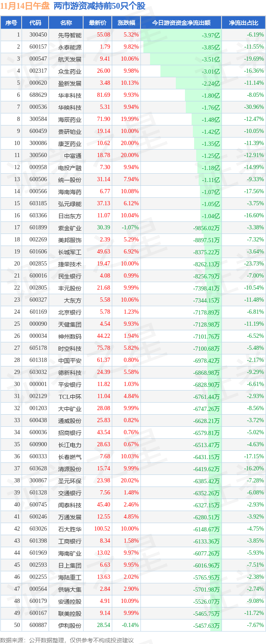The width and height of the screenshot is (266, 644).
Task: Select stock name 交通银行
Action: click(x=70, y=493)
